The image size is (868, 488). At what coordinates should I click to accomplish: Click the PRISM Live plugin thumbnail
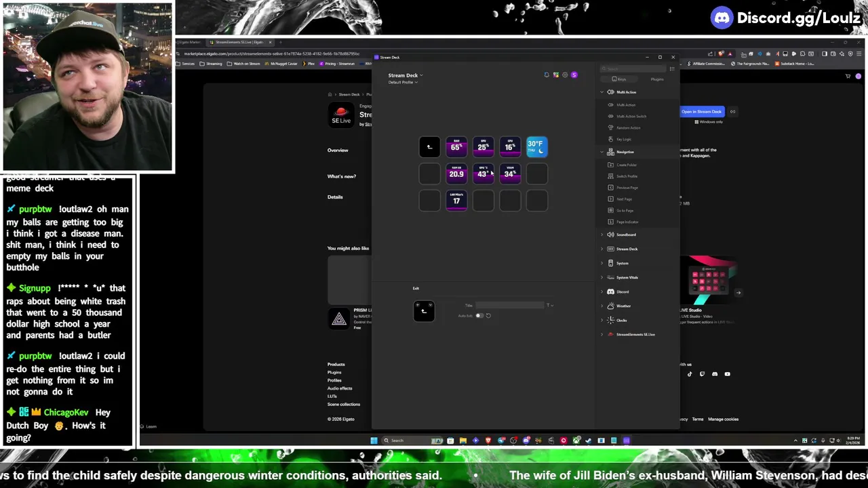pos(339,319)
